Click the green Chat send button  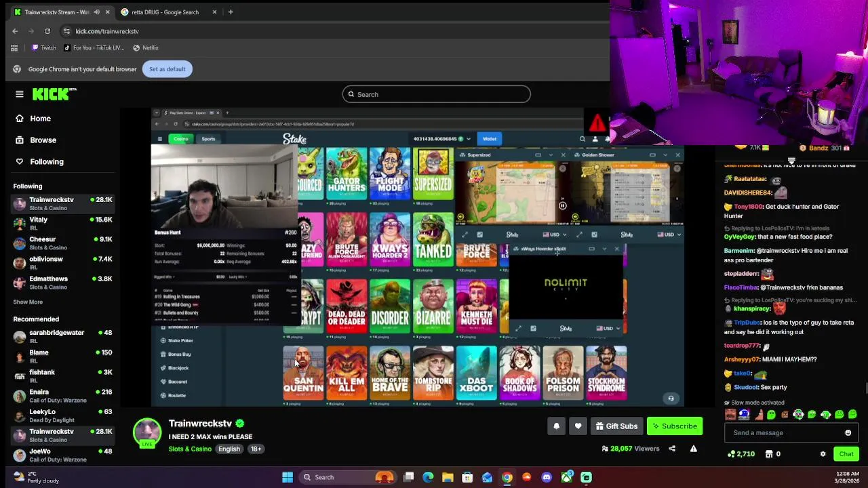click(x=846, y=454)
